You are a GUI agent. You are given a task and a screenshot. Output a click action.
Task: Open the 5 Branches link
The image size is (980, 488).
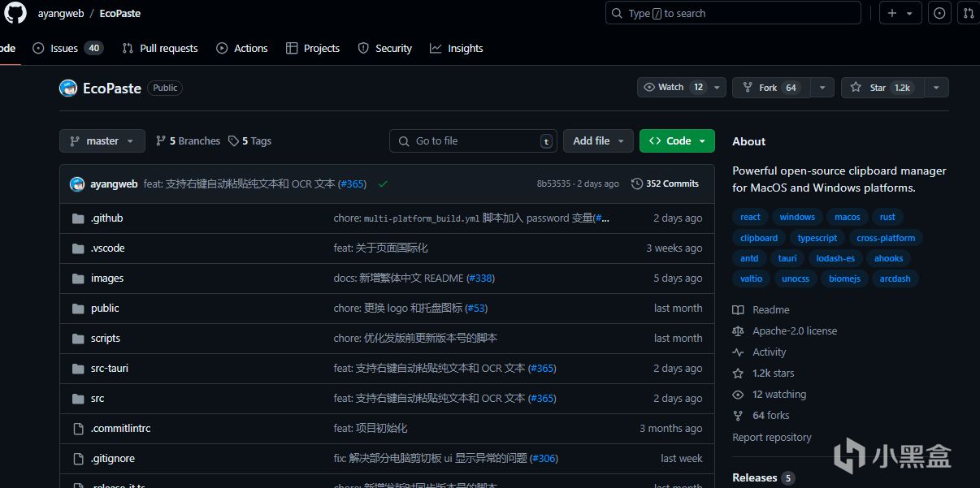(188, 140)
